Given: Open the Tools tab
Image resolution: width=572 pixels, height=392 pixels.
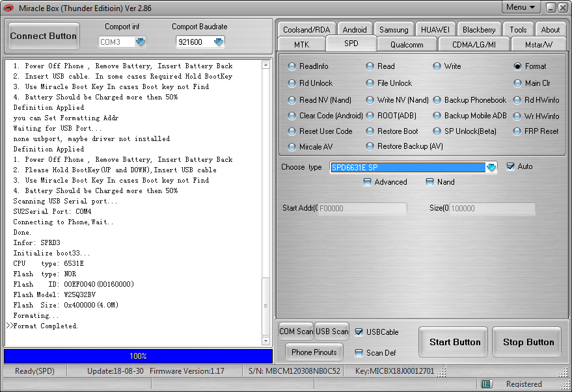Looking at the screenshot, I should point(518,29).
